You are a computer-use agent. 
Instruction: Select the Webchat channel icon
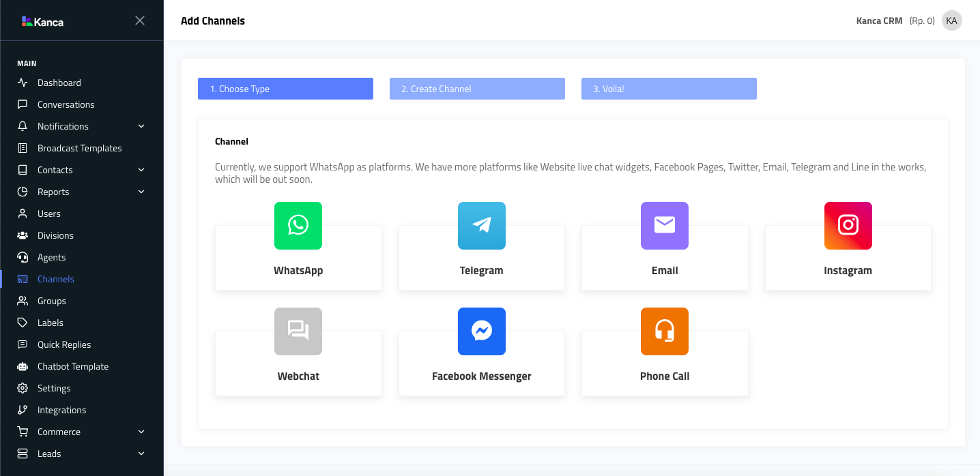pos(298,331)
